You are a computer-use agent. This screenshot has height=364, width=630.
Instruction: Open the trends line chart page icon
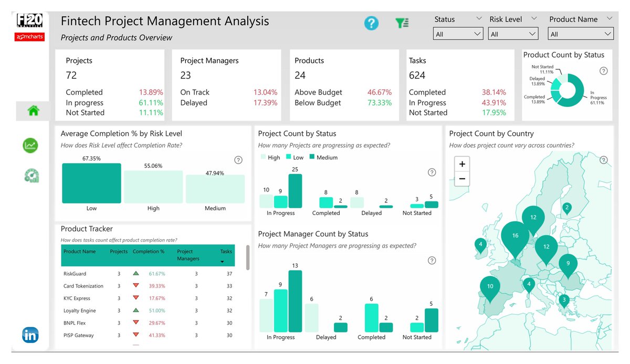(30, 145)
